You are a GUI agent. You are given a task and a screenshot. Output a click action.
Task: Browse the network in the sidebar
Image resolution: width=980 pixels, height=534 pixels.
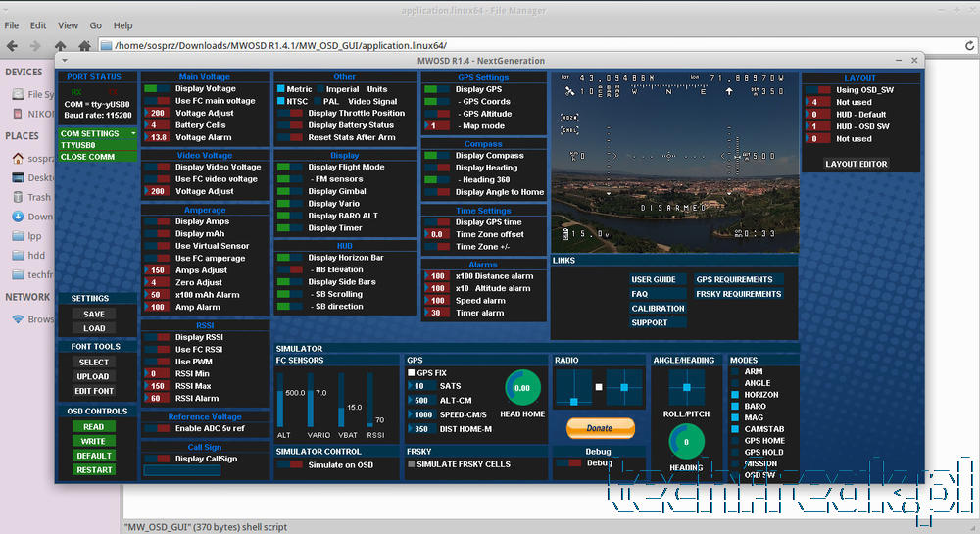32,319
